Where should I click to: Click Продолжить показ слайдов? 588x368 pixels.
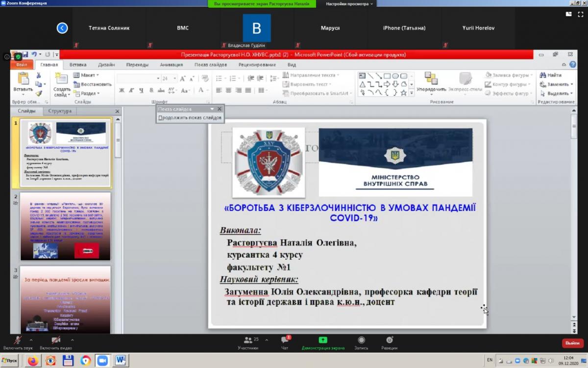coord(190,118)
